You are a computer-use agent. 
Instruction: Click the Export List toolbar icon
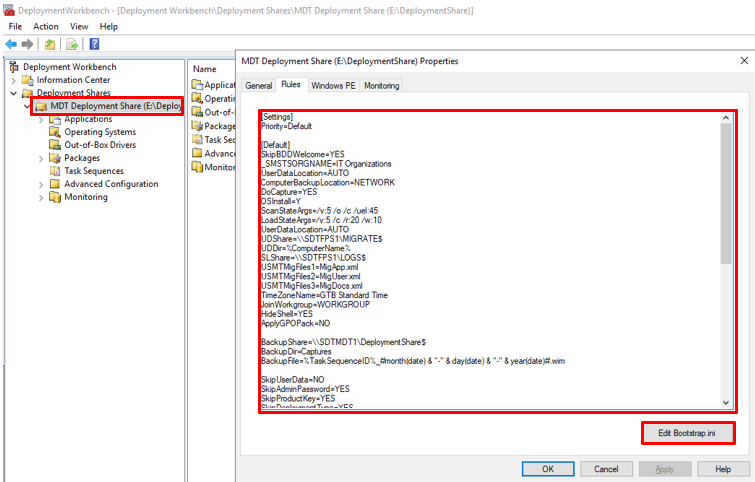point(72,44)
